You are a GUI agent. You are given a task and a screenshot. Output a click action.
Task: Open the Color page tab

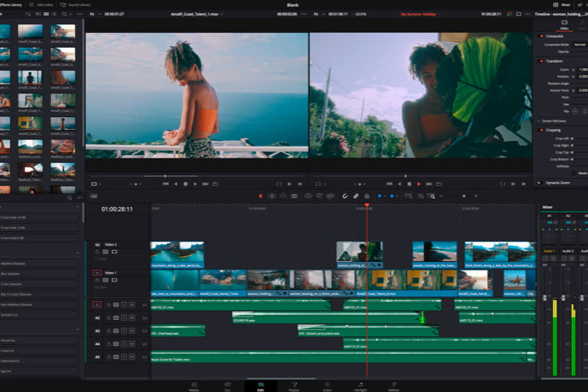pos(327,387)
